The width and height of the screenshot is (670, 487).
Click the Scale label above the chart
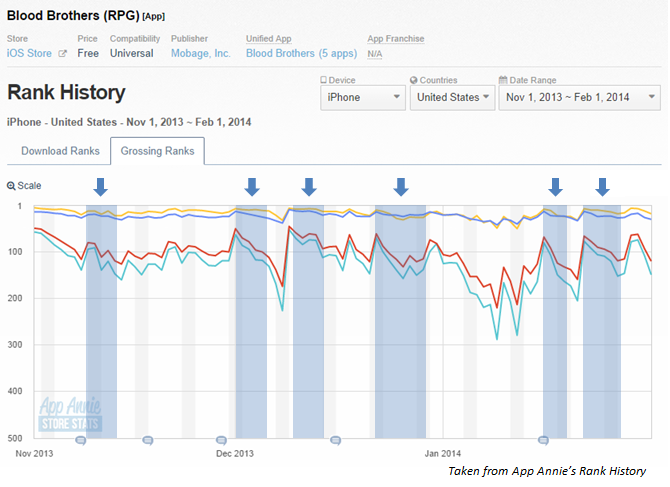click(29, 185)
